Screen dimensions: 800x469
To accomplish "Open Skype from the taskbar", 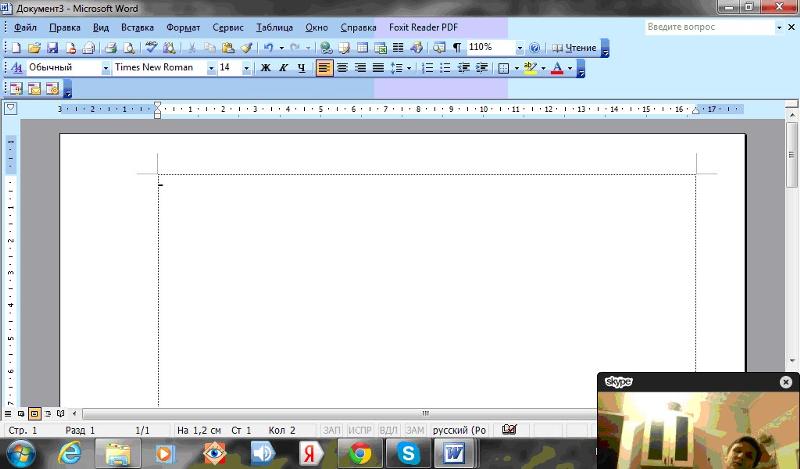I will pos(408,453).
